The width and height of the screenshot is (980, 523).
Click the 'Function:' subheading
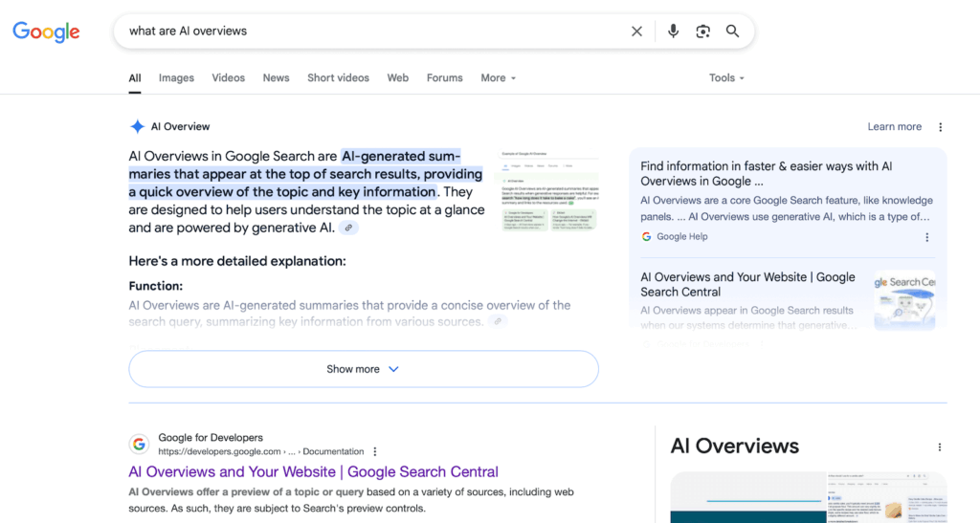[x=156, y=286]
